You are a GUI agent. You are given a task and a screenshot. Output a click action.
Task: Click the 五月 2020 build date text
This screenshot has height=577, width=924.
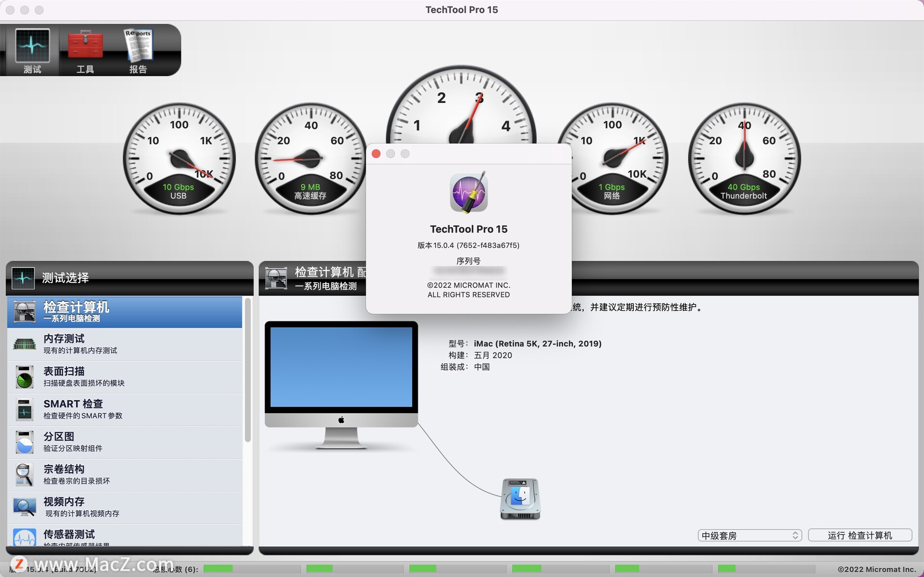pos(493,355)
